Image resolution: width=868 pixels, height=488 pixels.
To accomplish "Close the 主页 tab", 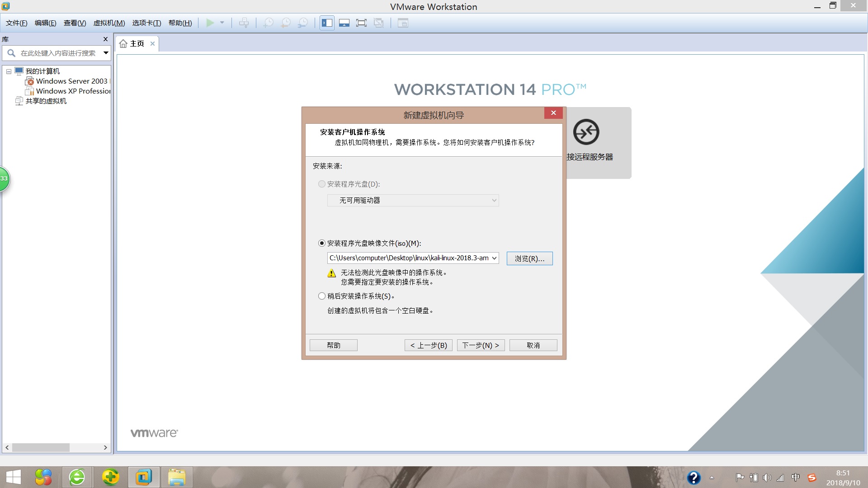I will pyautogui.click(x=153, y=44).
